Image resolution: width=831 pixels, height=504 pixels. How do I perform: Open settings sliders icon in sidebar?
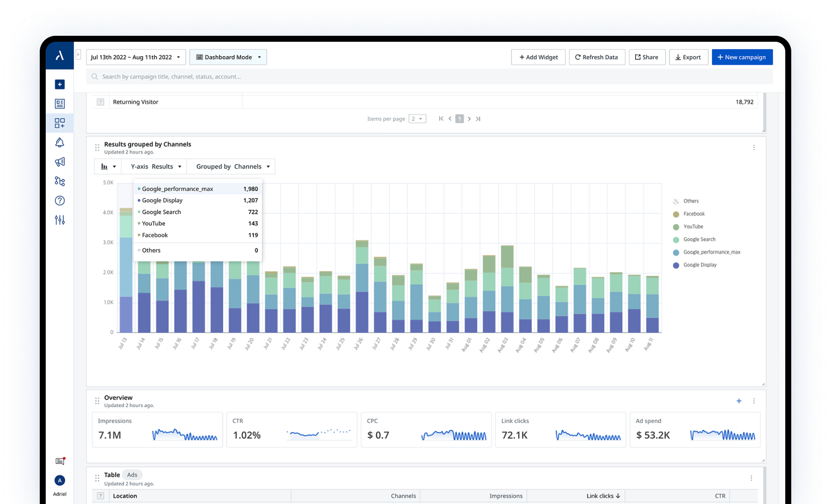tap(60, 220)
